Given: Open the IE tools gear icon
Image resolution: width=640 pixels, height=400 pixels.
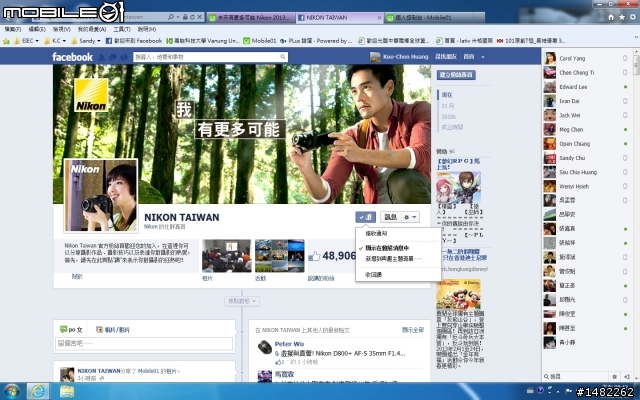Looking at the screenshot, I should click(x=633, y=17).
